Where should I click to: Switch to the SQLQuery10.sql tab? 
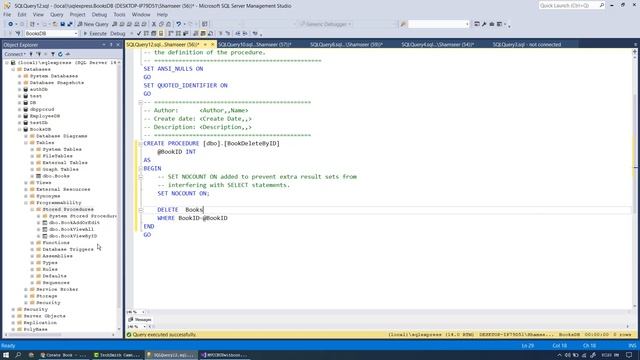coord(255,44)
